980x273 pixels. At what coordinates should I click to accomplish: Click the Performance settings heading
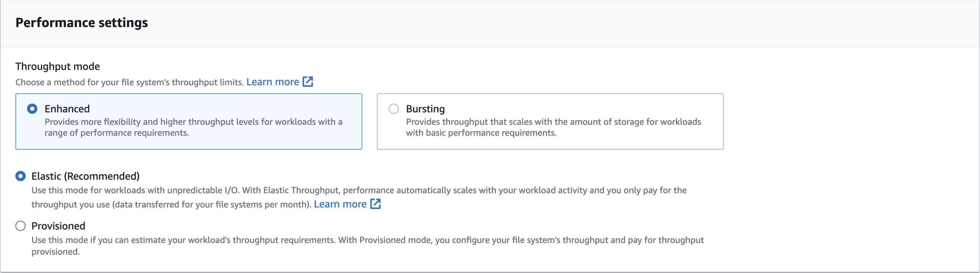tap(82, 23)
